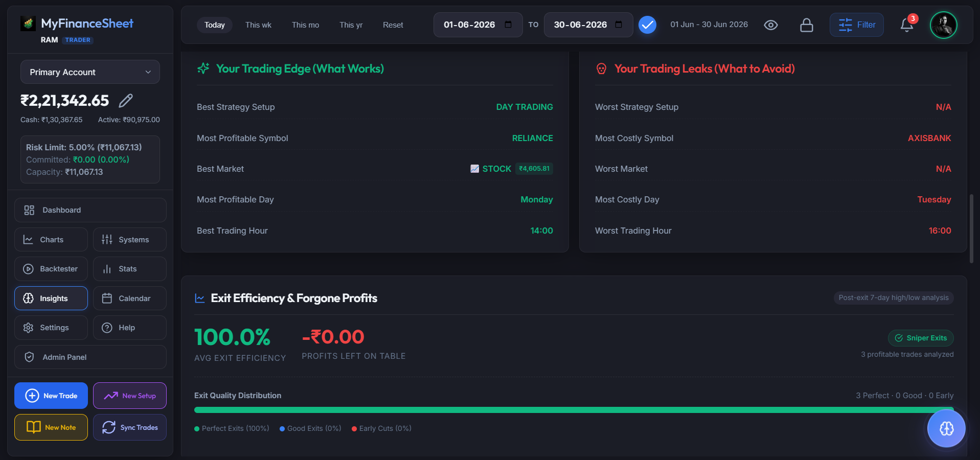Click the Trading Leaks skull icon
980x460 pixels.
click(x=602, y=68)
